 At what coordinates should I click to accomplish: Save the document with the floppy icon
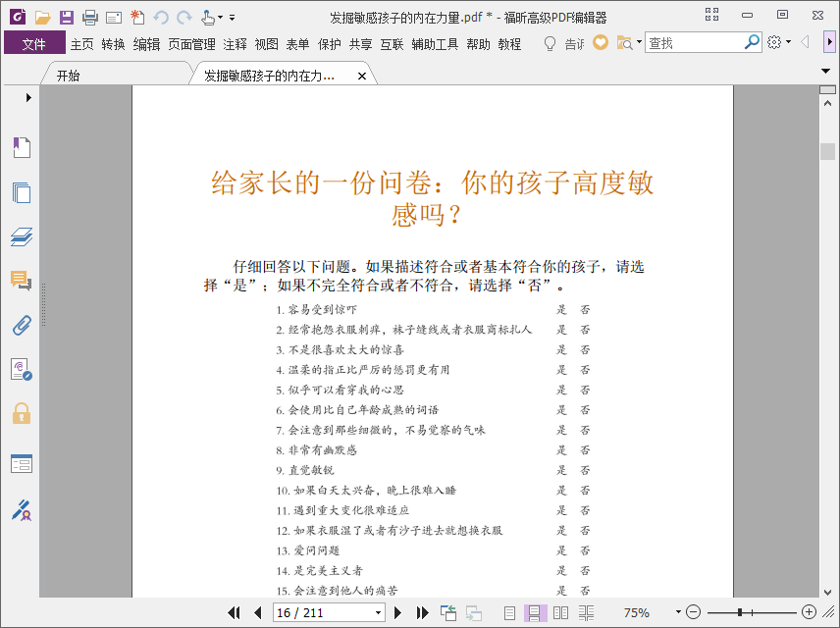click(x=67, y=18)
